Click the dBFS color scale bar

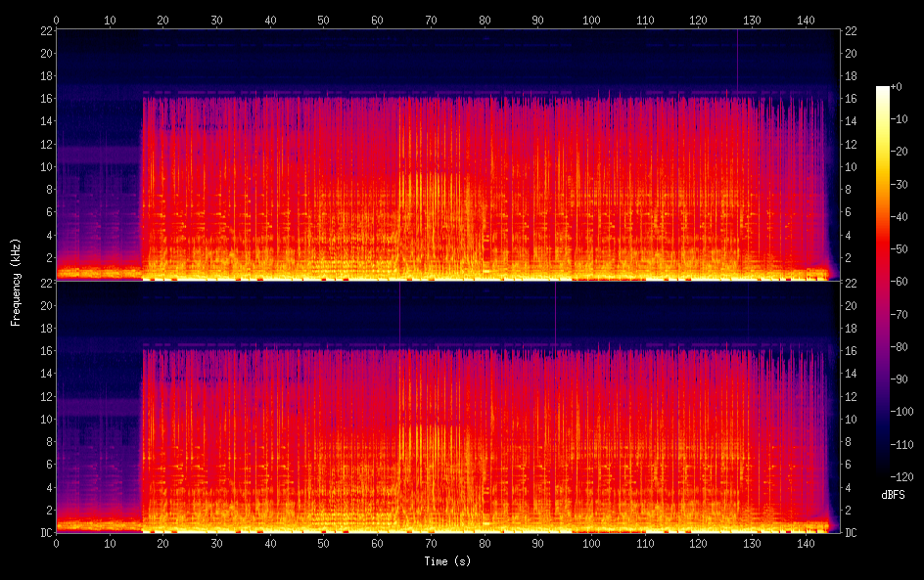(882, 282)
